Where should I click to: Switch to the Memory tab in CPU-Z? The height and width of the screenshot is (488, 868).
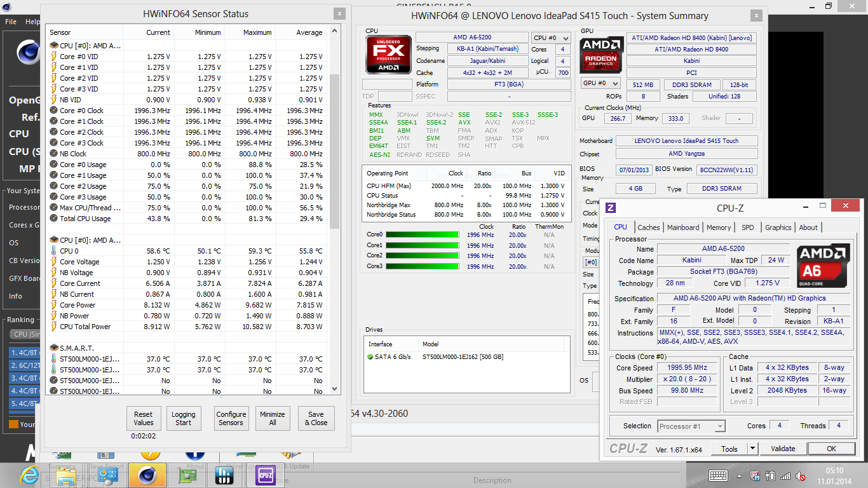coord(719,227)
